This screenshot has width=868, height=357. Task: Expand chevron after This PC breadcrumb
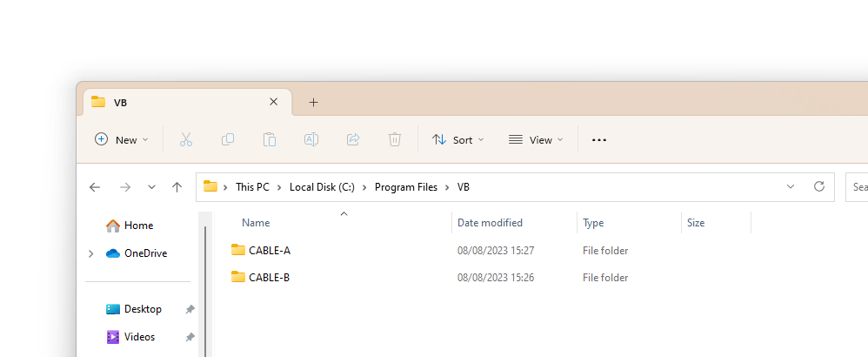[279, 187]
